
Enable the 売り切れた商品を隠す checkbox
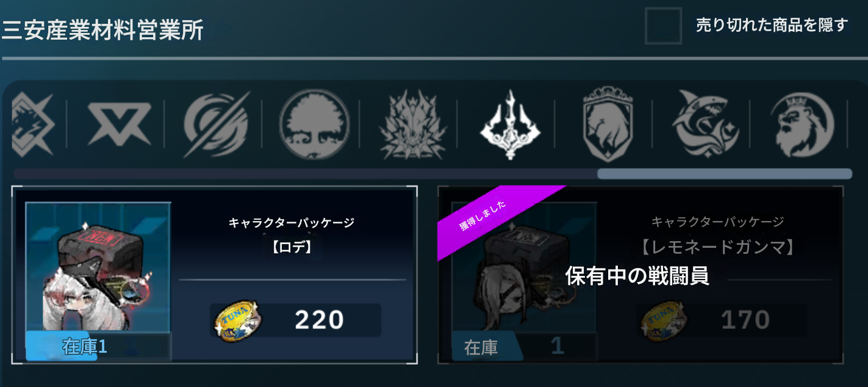point(663,26)
